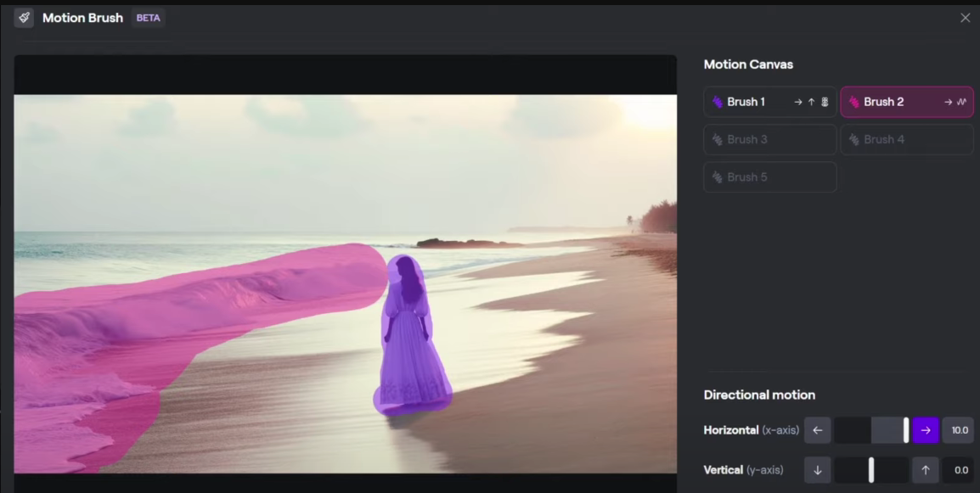Click the Vertical y-axis slider track
This screenshot has height=493, width=980.
click(x=871, y=470)
